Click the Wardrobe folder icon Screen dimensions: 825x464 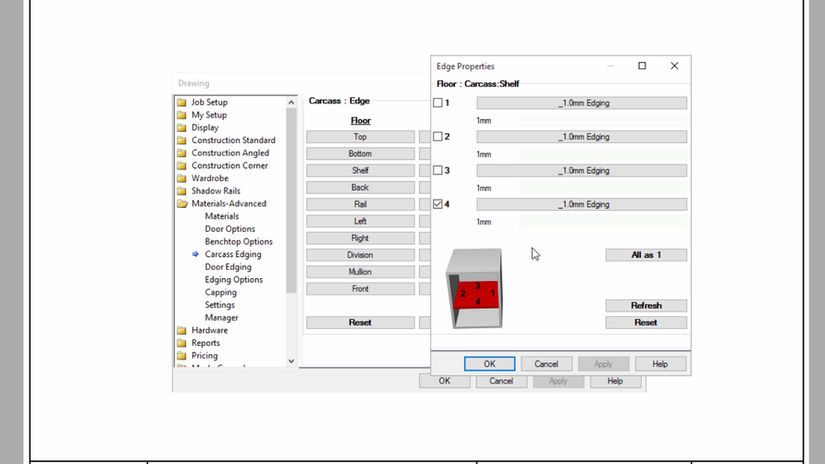point(182,178)
